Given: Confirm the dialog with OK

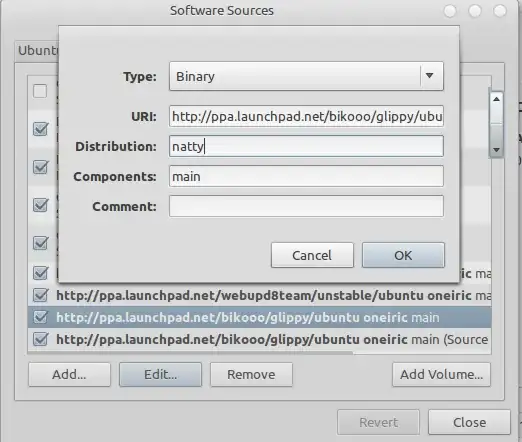Looking at the screenshot, I should pos(403,255).
